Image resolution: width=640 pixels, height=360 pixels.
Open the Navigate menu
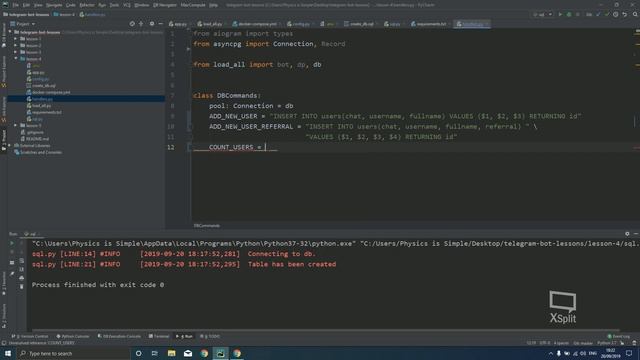pos(54,5)
